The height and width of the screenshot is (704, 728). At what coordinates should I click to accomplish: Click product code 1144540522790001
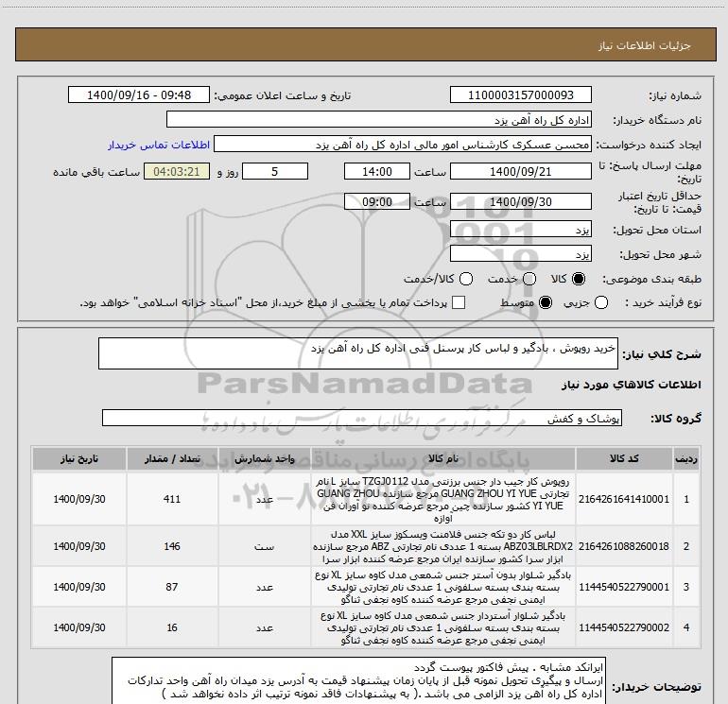click(624, 587)
